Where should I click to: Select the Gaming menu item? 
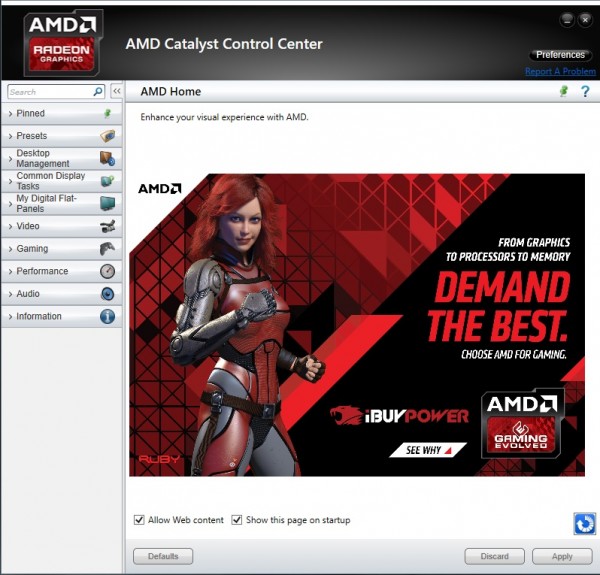click(x=62, y=249)
